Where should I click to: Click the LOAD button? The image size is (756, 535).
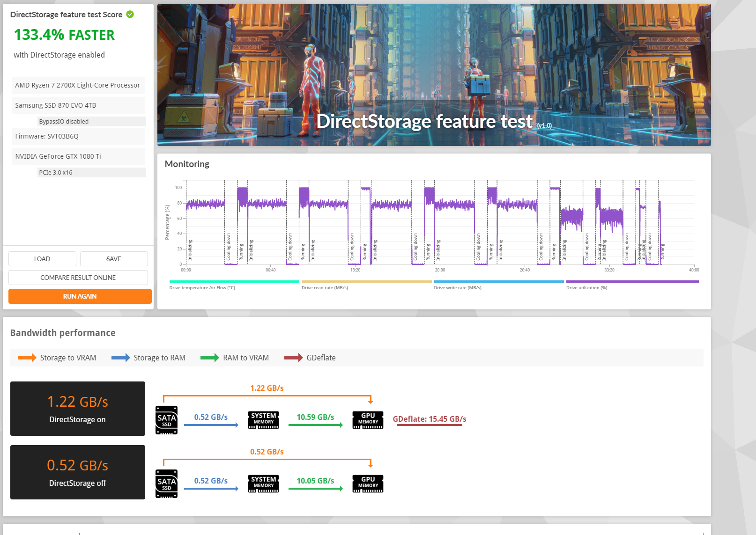coord(42,258)
